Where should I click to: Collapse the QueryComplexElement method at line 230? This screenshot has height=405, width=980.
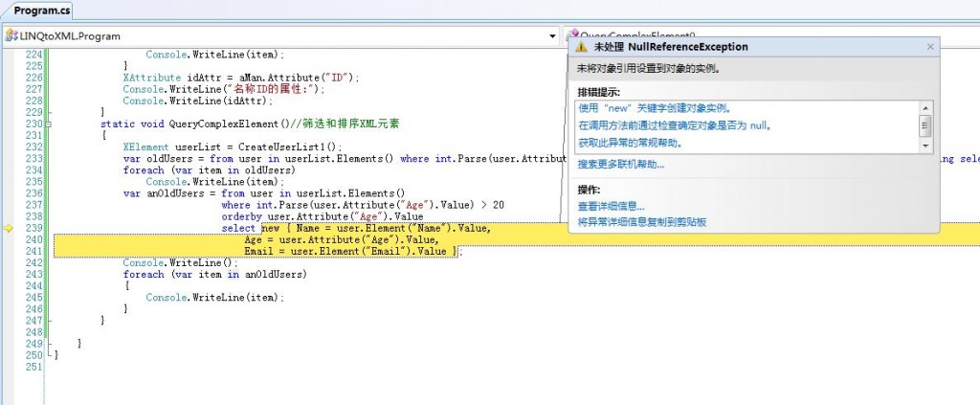pyautogui.click(x=49, y=124)
